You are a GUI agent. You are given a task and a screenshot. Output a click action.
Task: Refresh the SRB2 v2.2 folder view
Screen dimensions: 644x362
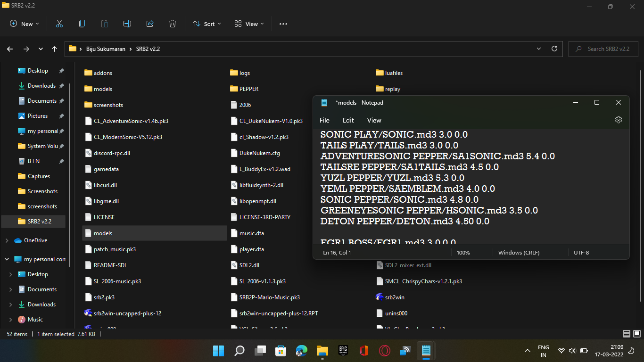coord(554,49)
